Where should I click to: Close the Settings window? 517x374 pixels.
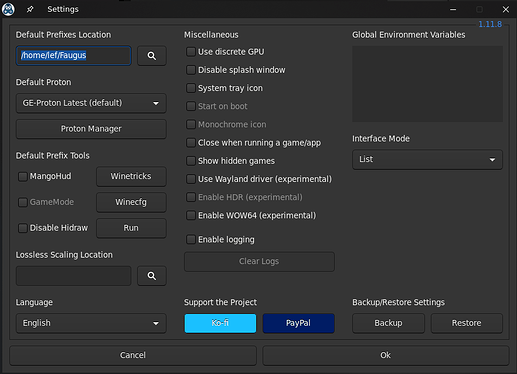[x=506, y=9]
